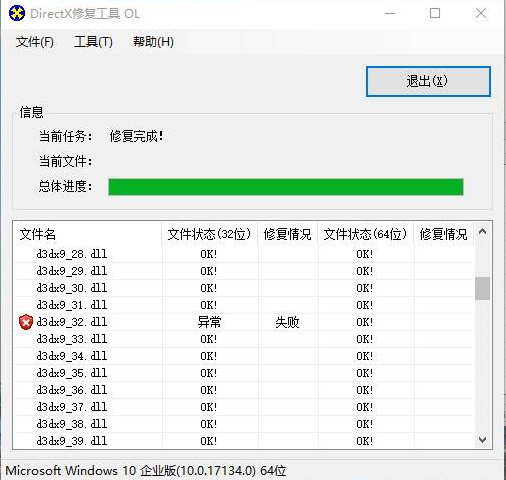
Task: Click the 文件状态(64位) column header
Action: [366, 234]
